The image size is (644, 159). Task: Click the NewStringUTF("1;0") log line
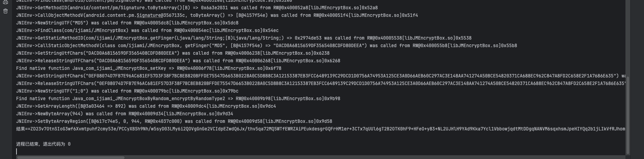tap(127, 91)
